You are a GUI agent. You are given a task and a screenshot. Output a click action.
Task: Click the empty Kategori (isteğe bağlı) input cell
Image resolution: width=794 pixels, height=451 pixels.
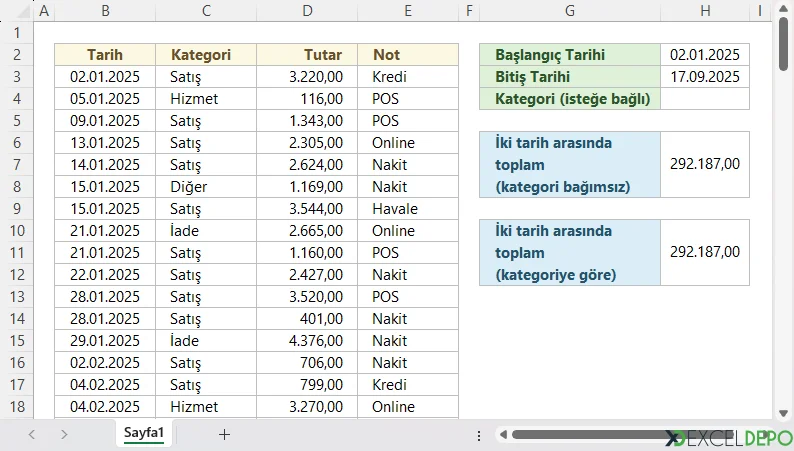click(704, 99)
